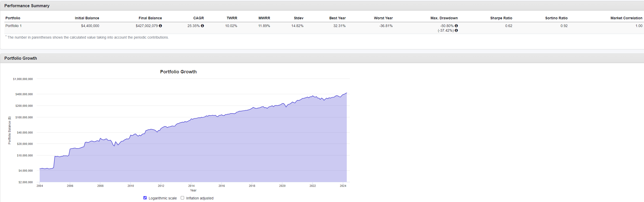Viewport: 644px width, 202px height.
Task: Click the 2024 label on the x-axis
Action: pos(343,186)
